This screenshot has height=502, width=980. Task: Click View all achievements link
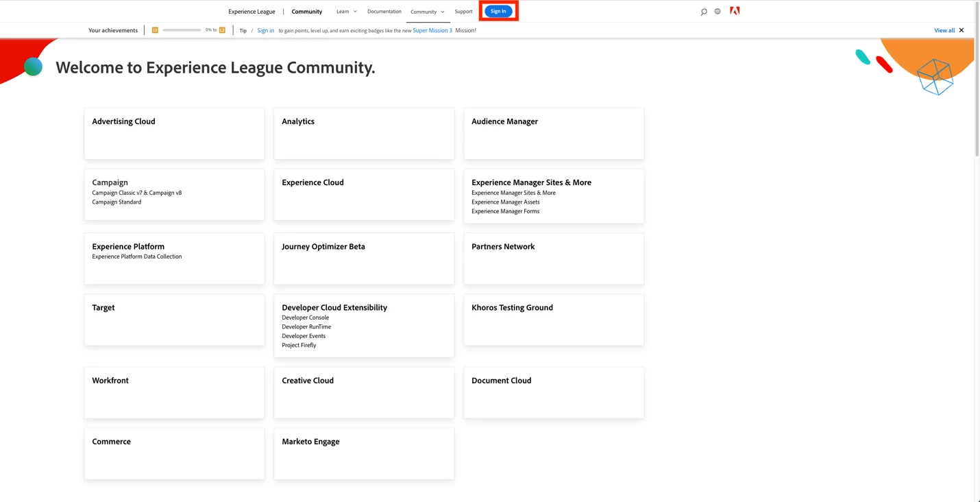[944, 30]
